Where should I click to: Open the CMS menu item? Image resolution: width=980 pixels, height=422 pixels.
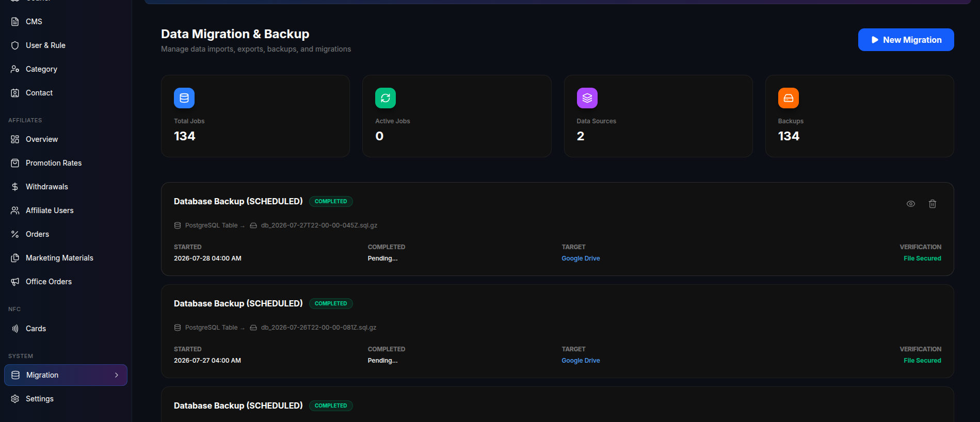click(66, 22)
